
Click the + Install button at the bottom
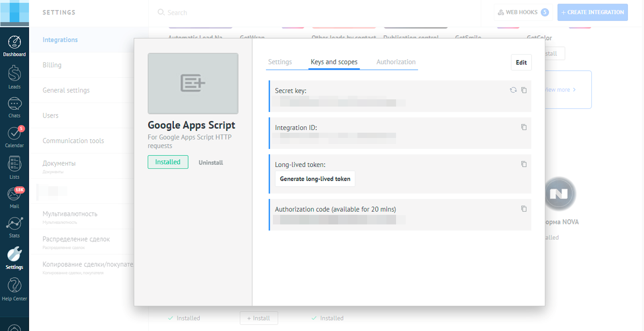point(259,318)
